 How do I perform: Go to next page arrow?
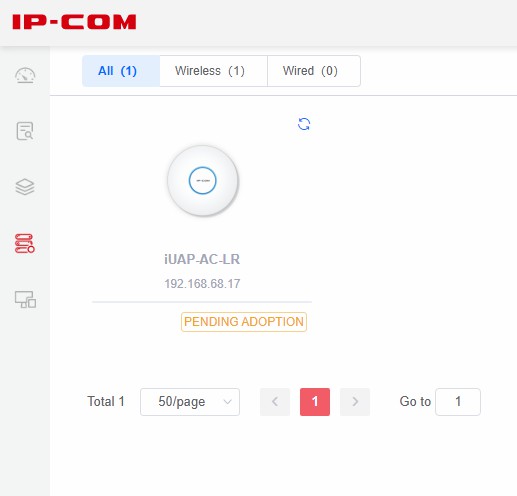[355, 402]
